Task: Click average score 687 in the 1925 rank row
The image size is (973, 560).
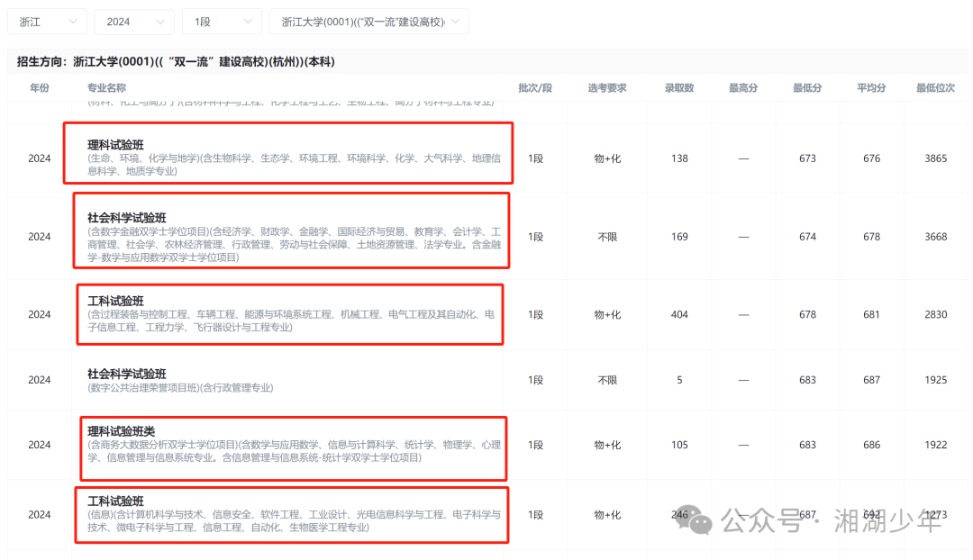Action: (x=871, y=380)
